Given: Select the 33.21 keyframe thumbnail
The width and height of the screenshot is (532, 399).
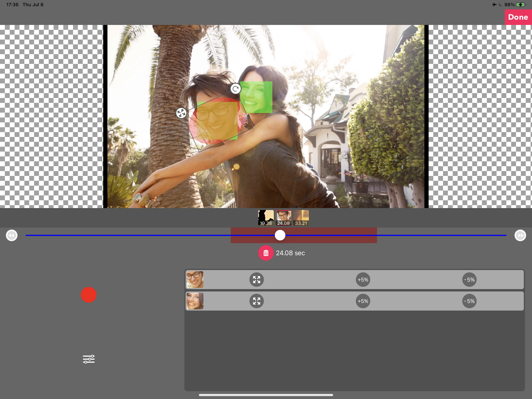Looking at the screenshot, I should (301, 218).
